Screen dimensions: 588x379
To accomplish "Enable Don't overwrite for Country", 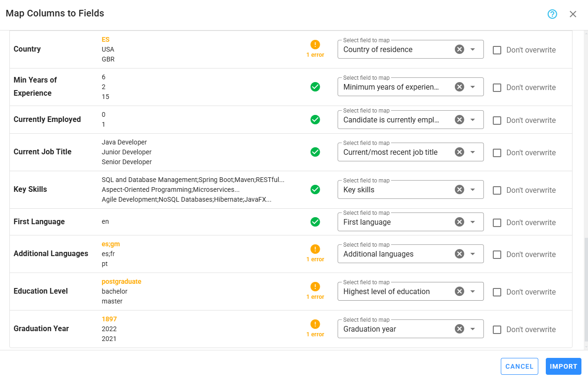I will pos(497,50).
